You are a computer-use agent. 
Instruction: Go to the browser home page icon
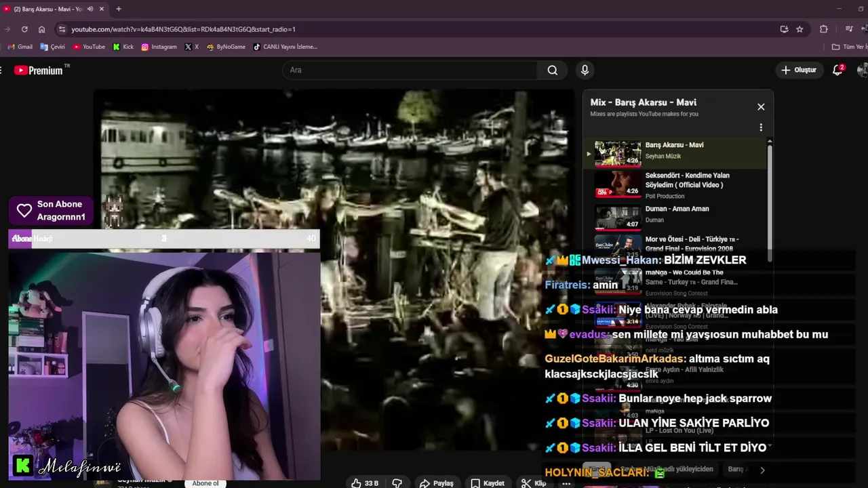click(x=41, y=29)
